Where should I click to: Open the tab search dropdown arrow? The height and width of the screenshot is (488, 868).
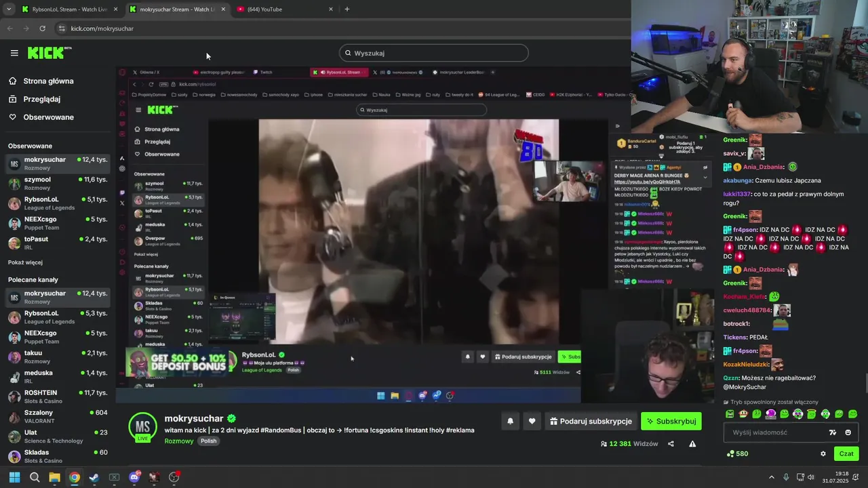tap(8, 9)
